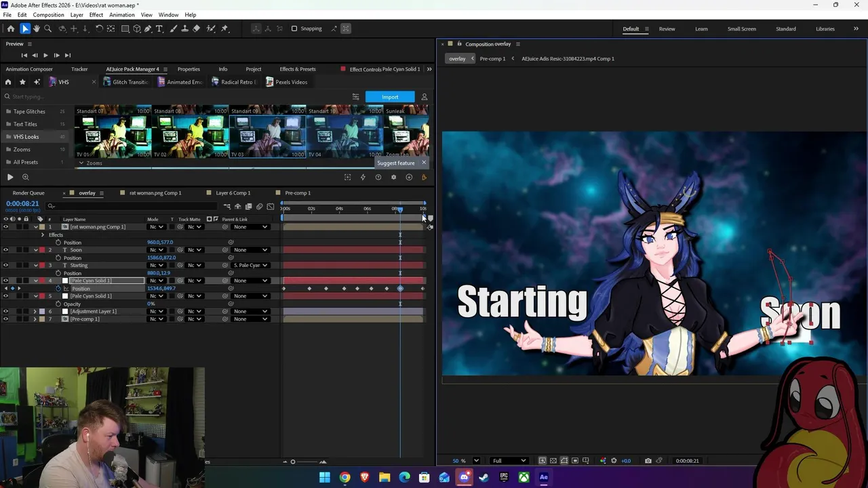The image size is (868, 488).
Task: Select the Rectangle shape tool
Action: [125, 28]
